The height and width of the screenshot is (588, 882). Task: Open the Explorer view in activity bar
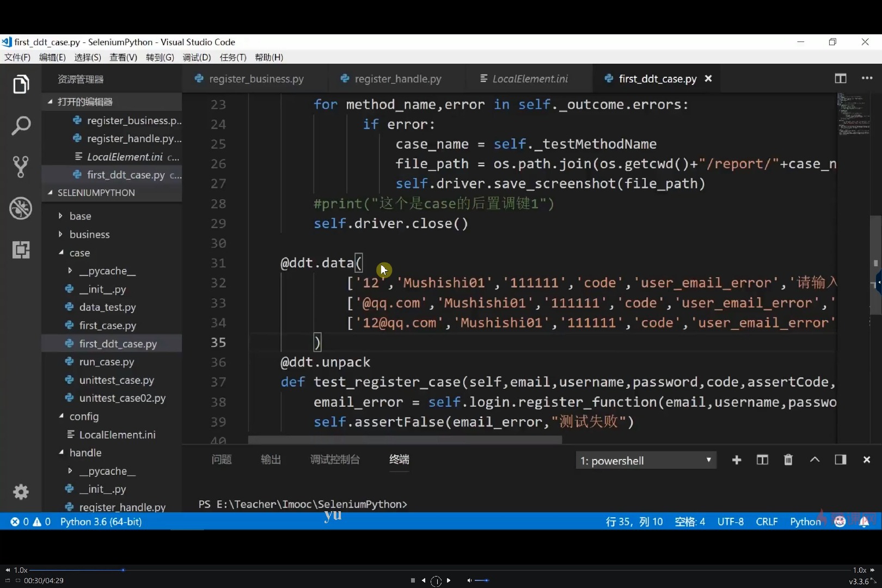pyautogui.click(x=21, y=84)
